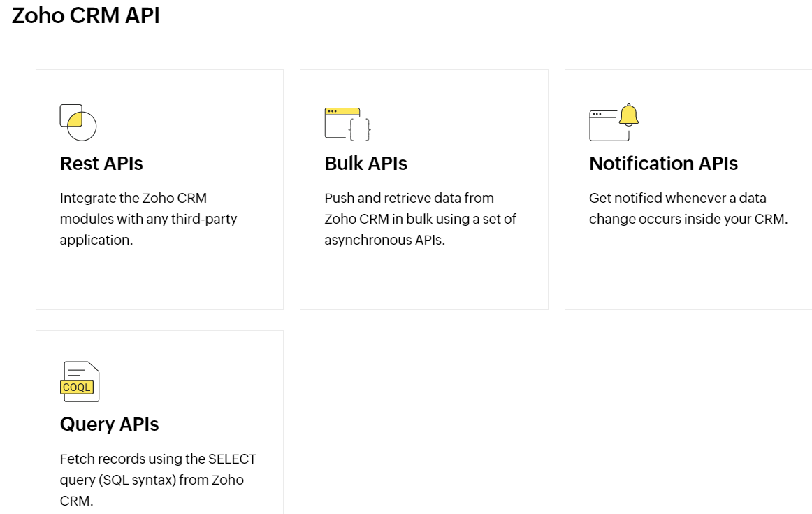Click the Zoho CRM API page title
Image resolution: width=812 pixels, height=514 pixels.
[x=86, y=15]
